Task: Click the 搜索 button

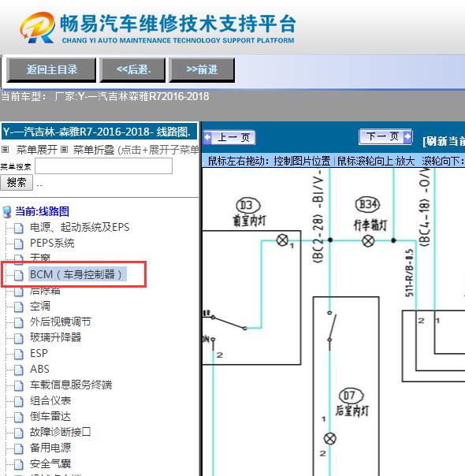Action: pos(17,183)
